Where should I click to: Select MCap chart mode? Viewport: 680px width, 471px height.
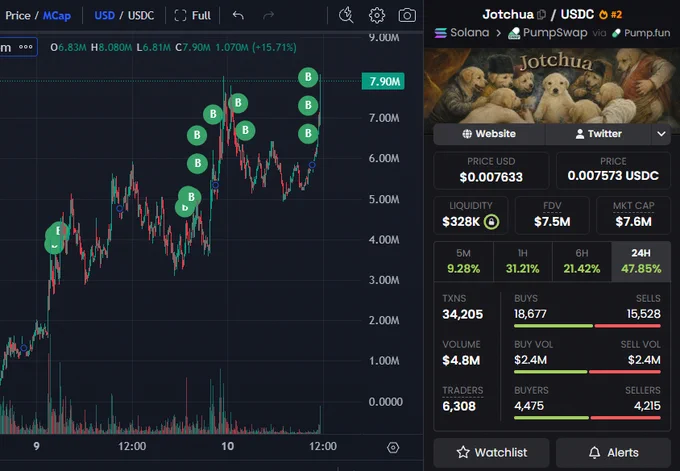[57, 16]
